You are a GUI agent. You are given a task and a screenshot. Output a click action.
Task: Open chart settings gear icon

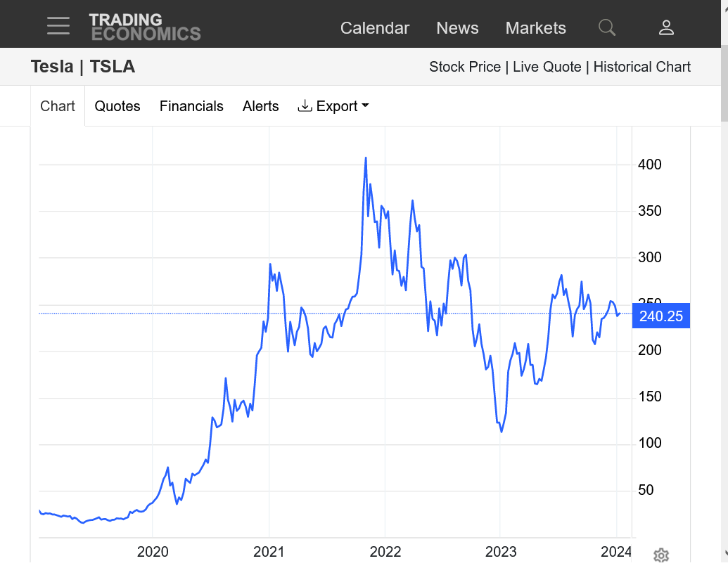coord(661,555)
